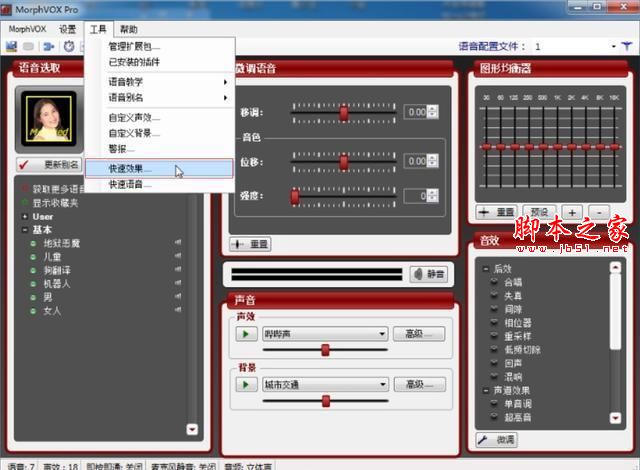This screenshot has width=640, height=470.
Task: Select 管理扩展包 menu entry
Action: [x=160, y=47]
